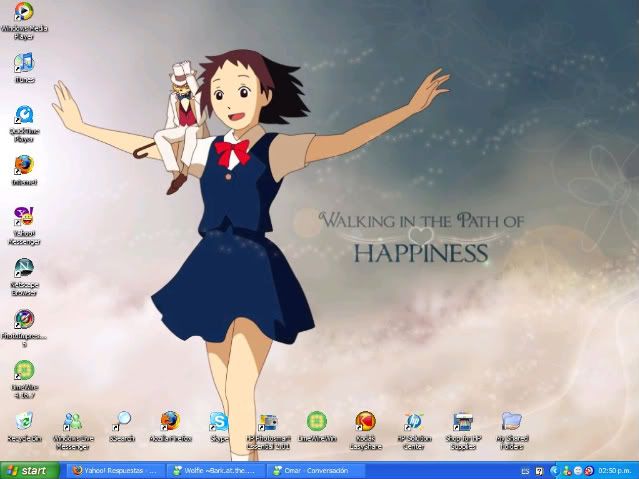
Task: Click the green messenger figures tray icon
Action: [x=566, y=471]
